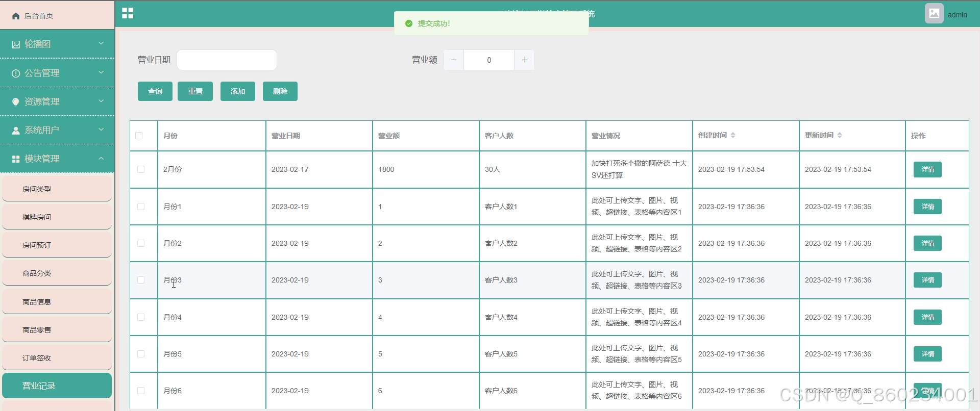Expand the 轮播图 menu chevron
The image size is (980, 411).
pos(101,43)
